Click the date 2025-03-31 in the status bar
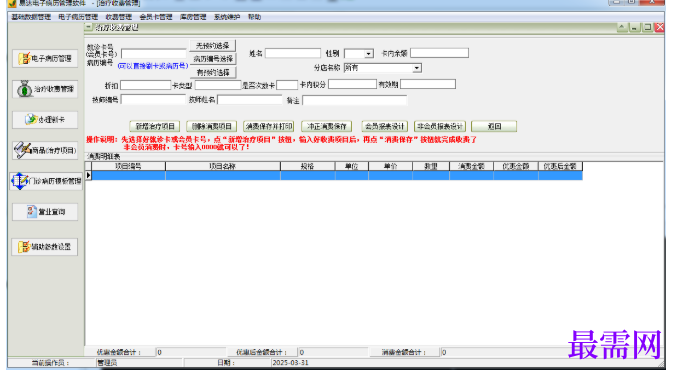 coord(290,363)
